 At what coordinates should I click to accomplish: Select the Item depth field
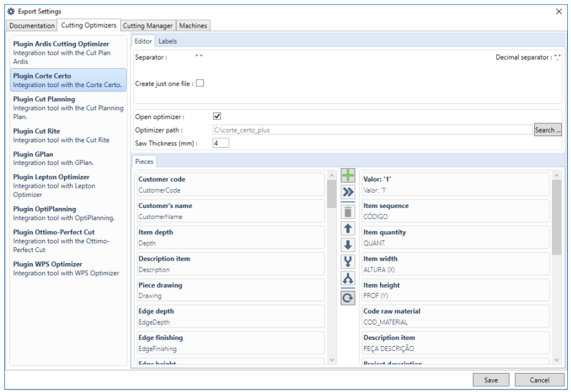point(230,237)
